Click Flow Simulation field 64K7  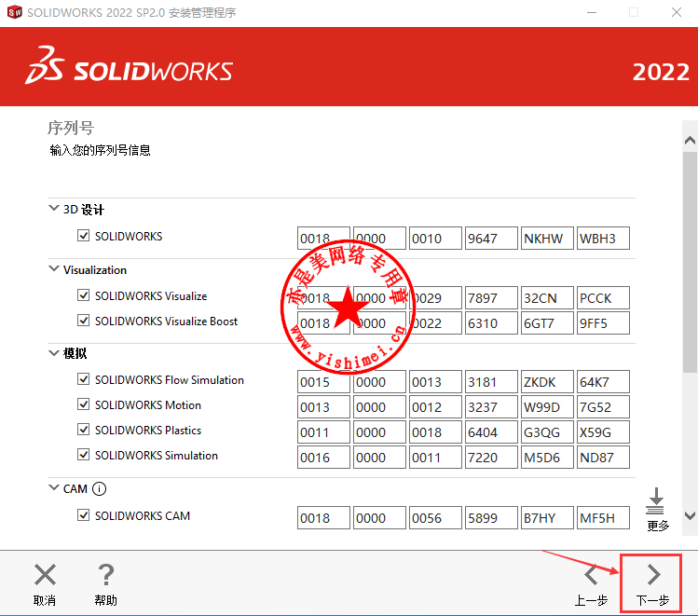click(x=603, y=382)
